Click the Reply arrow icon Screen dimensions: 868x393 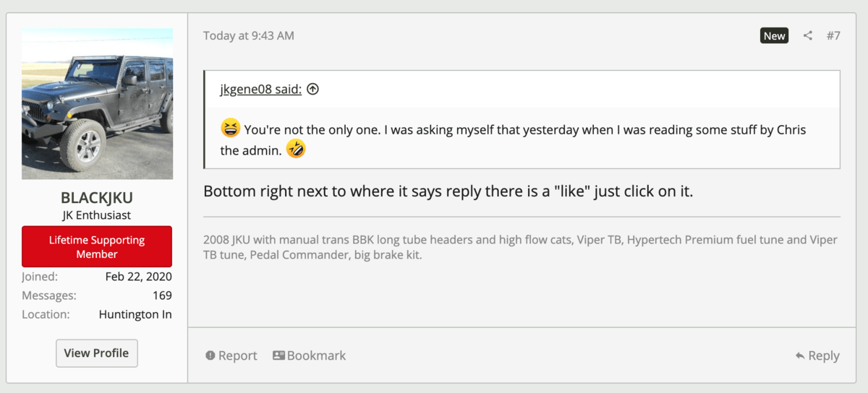click(x=799, y=355)
